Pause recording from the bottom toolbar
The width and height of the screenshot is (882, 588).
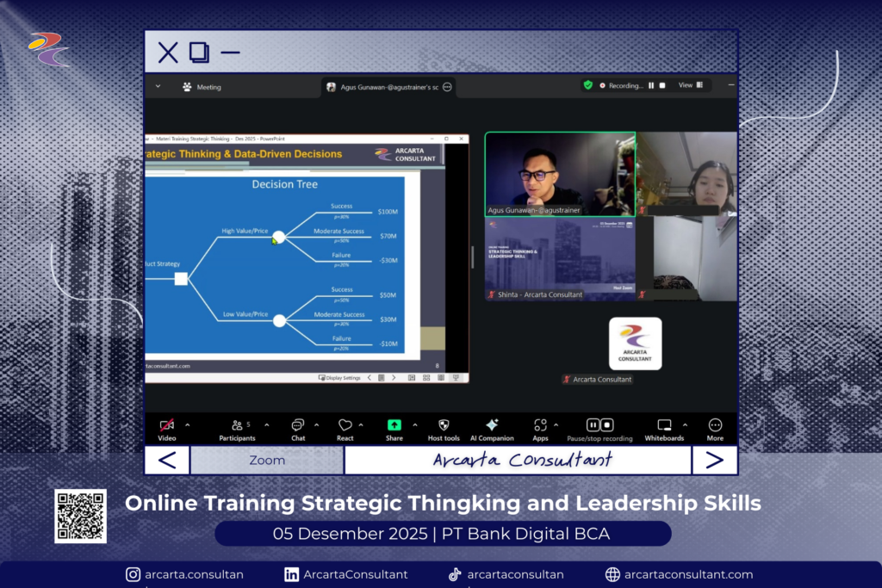[x=593, y=425]
